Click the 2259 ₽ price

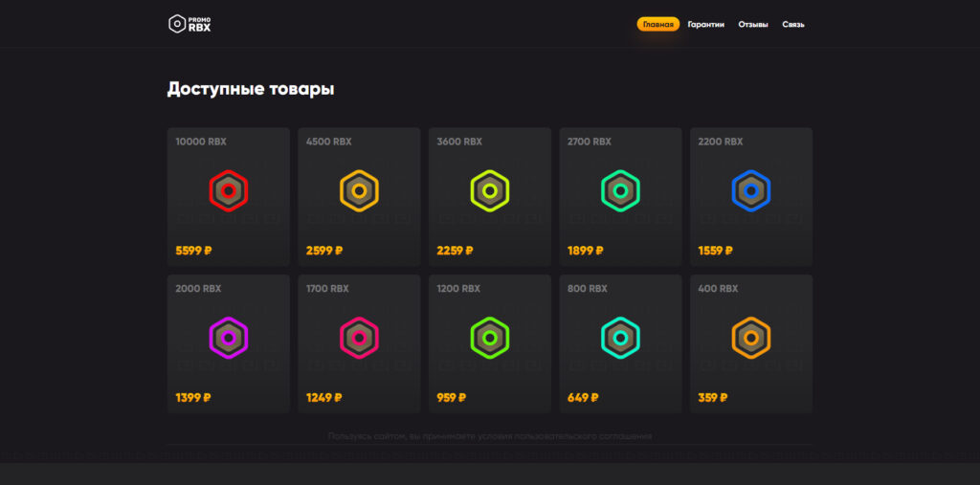[x=455, y=251]
